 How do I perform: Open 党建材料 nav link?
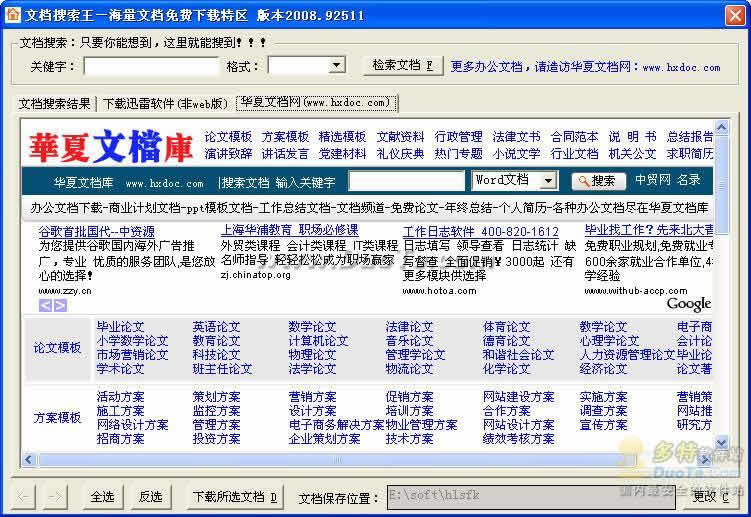(x=342, y=154)
